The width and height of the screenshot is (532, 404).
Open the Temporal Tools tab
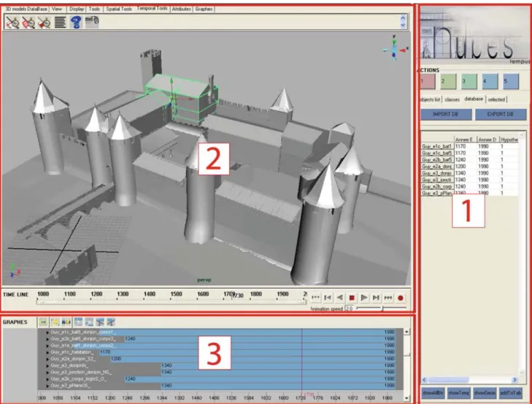(152, 9)
